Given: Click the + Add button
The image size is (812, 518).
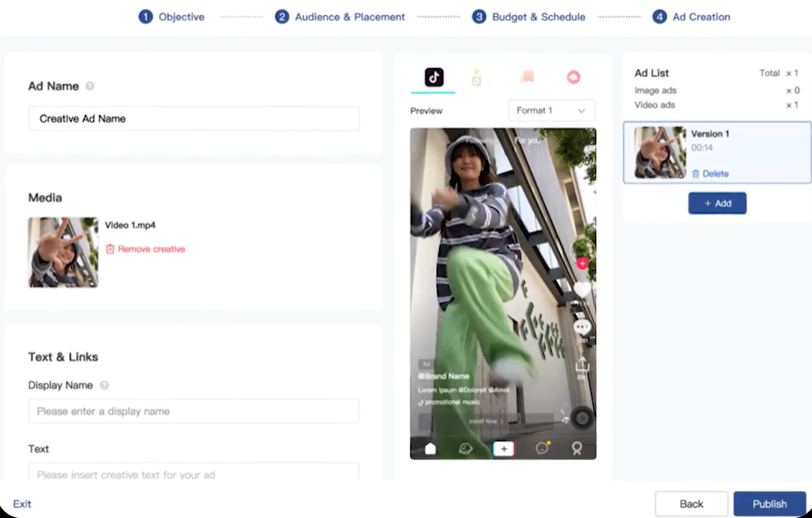Looking at the screenshot, I should tap(717, 203).
